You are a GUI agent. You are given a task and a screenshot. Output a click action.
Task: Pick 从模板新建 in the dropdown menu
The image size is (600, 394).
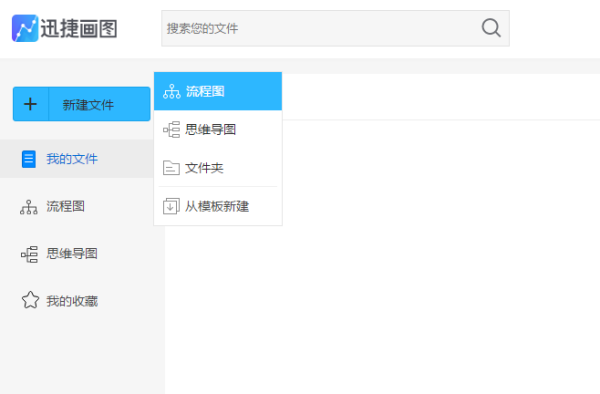(218, 206)
